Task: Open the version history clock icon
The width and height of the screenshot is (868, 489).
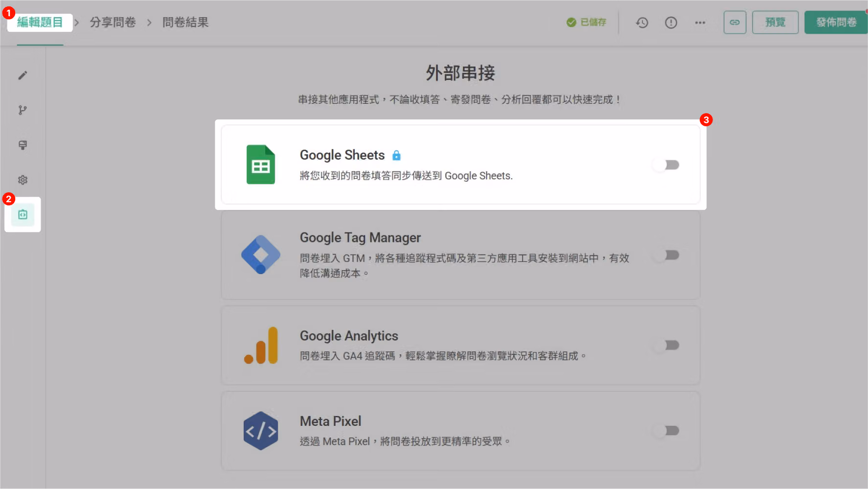Action: tap(642, 23)
